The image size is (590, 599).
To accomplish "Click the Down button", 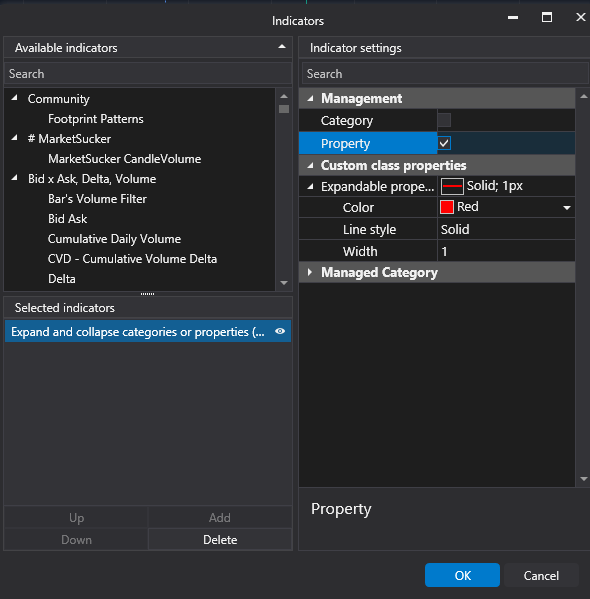I will [x=76, y=539].
